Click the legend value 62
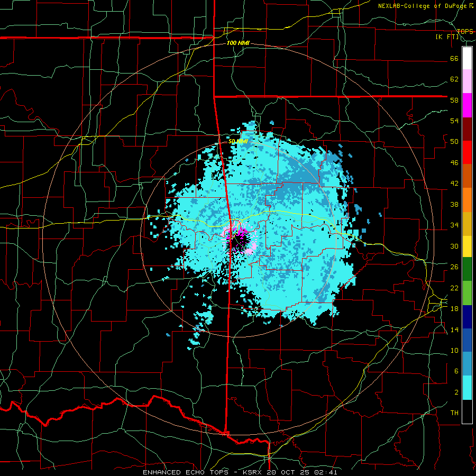This screenshot has width=476, height=476. pyautogui.click(x=454, y=79)
